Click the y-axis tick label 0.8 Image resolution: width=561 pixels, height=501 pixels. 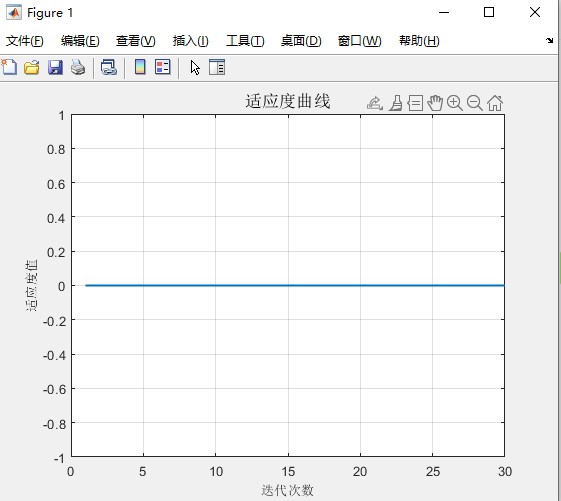coord(56,150)
